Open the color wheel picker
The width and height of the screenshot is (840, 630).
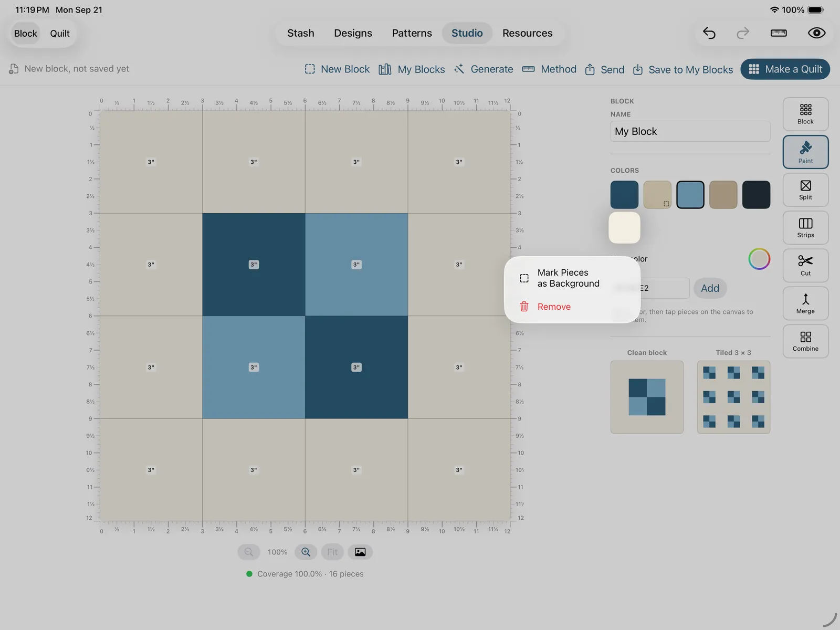759,259
